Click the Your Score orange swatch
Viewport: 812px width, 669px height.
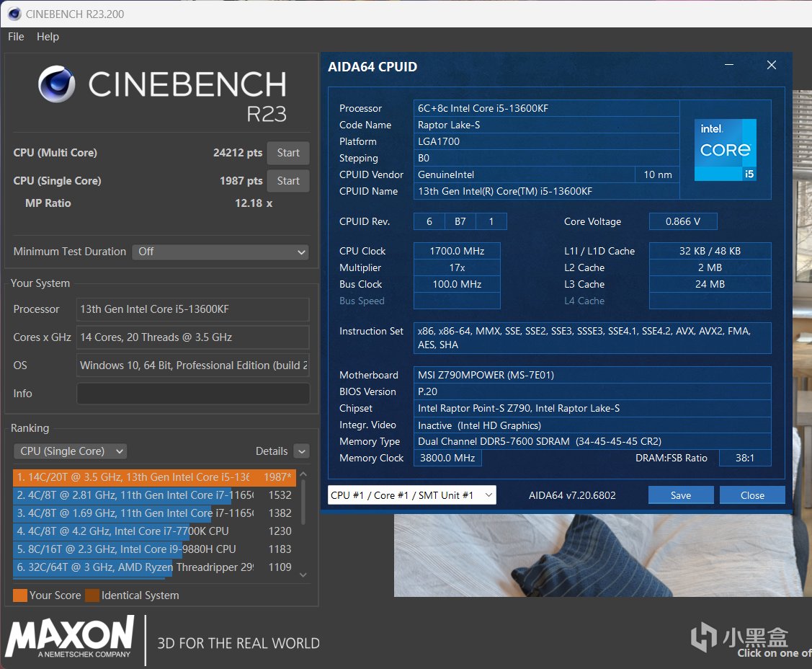20,595
